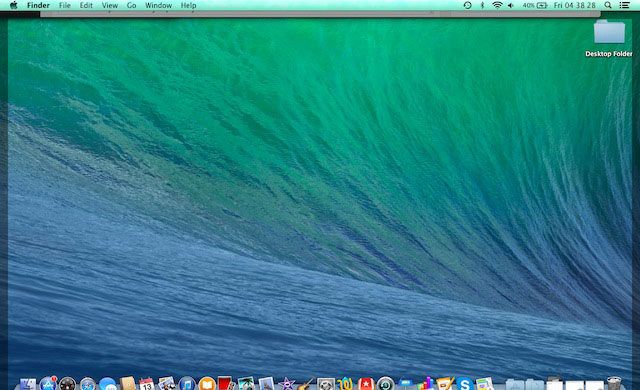The image size is (640, 390).
Task: Open Finder icon in the dock
Action: pyautogui.click(x=28, y=384)
